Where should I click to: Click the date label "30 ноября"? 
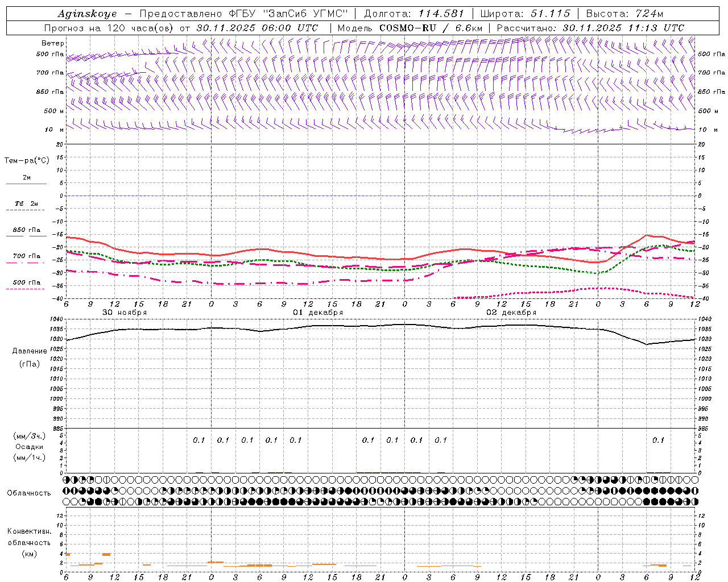[x=125, y=313]
